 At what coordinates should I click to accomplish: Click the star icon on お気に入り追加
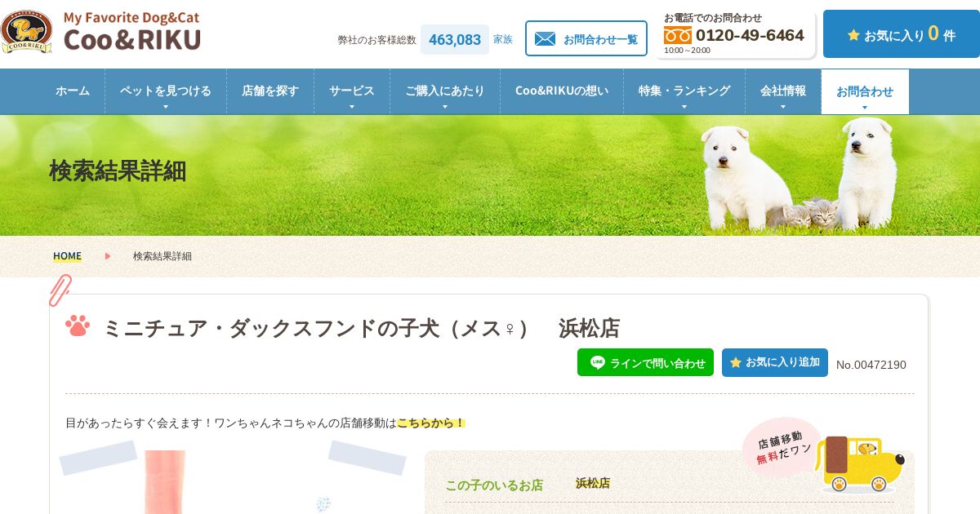pyautogui.click(x=735, y=362)
